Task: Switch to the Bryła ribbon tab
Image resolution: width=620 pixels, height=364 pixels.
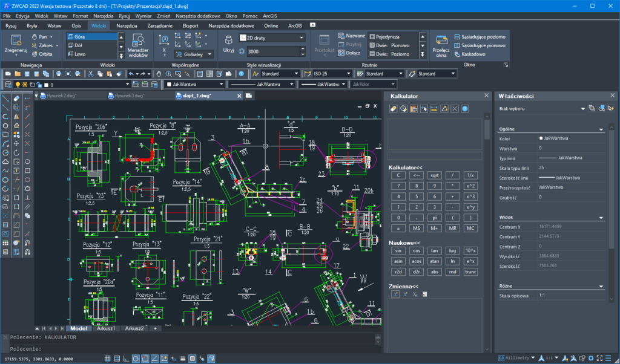Action: point(28,25)
